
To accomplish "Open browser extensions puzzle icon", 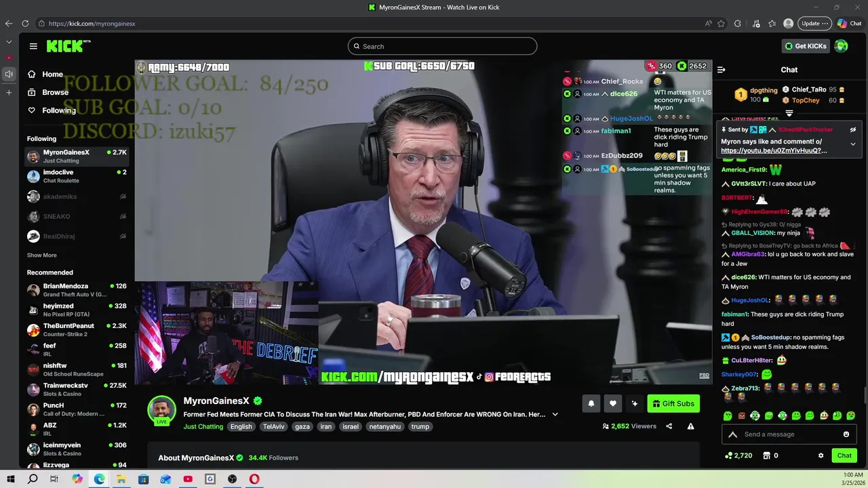I will click(x=738, y=23).
